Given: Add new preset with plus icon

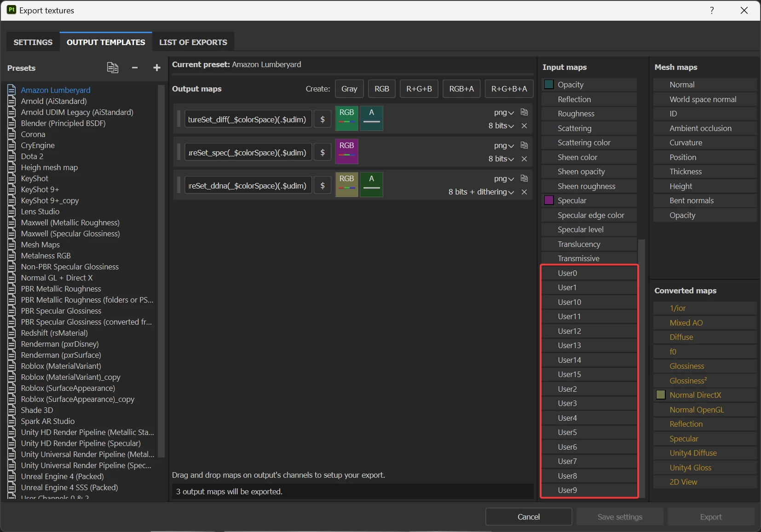Looking at the screenshot, I should tap(157, 68).
